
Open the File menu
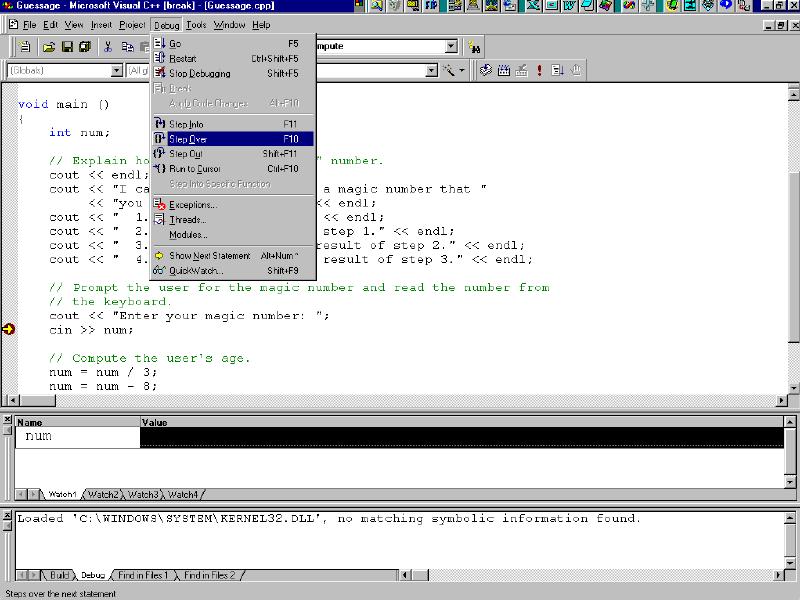(x=30, y=24)
